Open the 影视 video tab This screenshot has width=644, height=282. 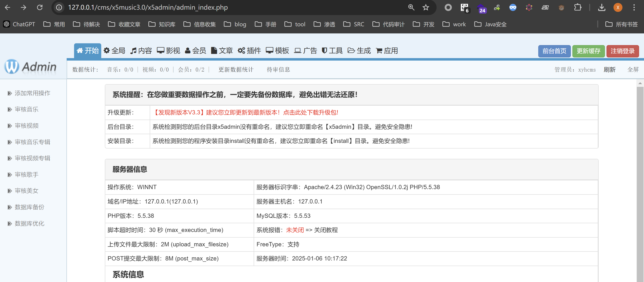pyautogui.click(x=169, y=51)
